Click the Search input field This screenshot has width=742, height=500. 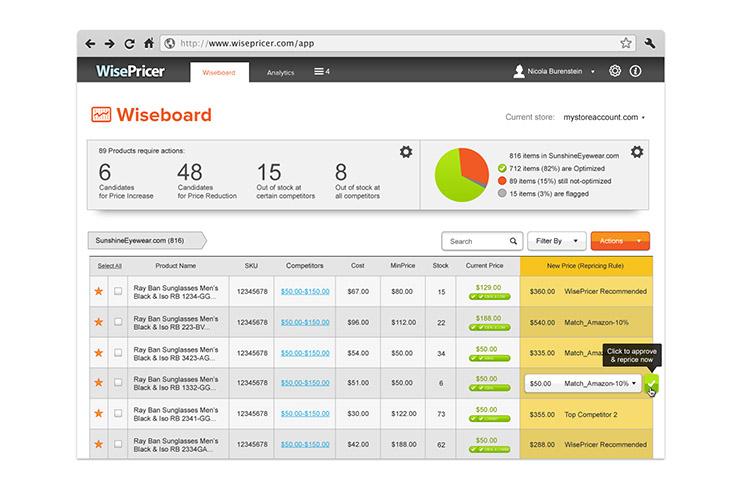(x=482, y=241)
